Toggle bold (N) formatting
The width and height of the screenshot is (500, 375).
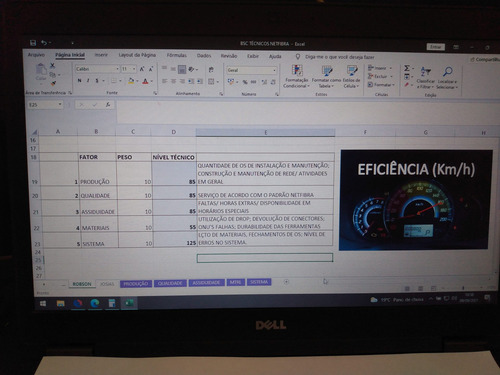click(x=79, y=81)
